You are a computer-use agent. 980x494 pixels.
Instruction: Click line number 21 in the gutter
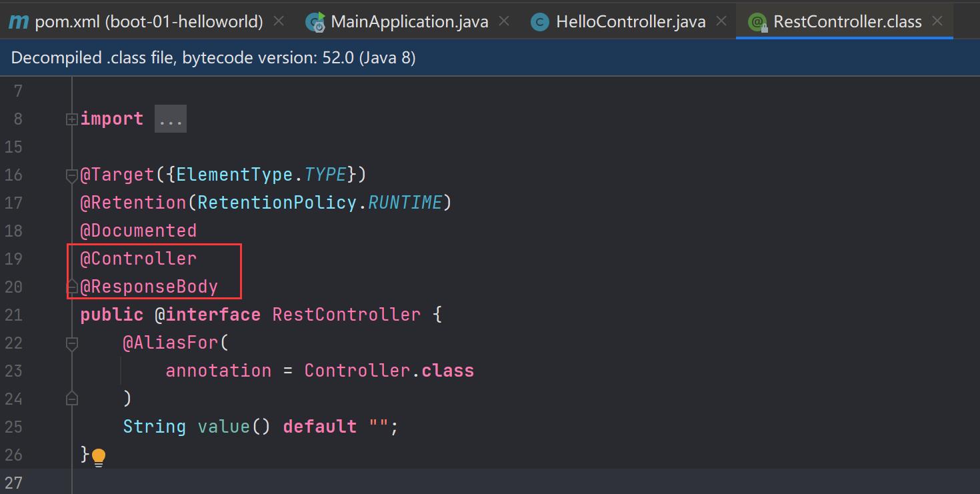13,315
